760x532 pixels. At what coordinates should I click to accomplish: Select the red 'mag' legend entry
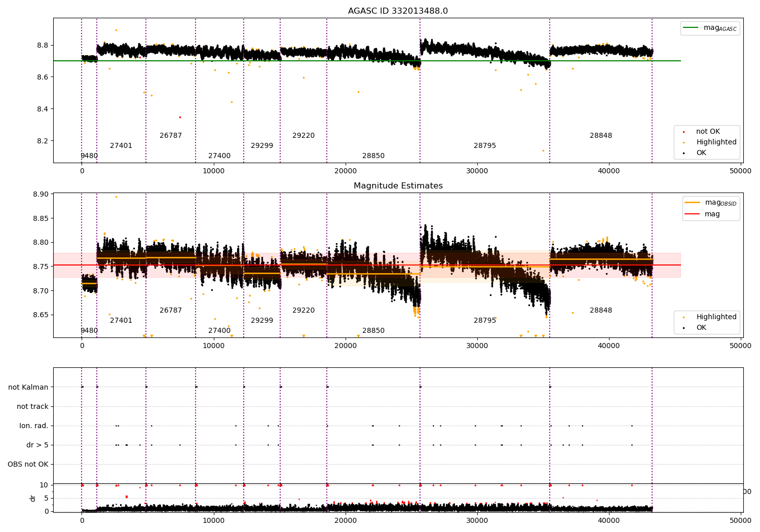703,214
